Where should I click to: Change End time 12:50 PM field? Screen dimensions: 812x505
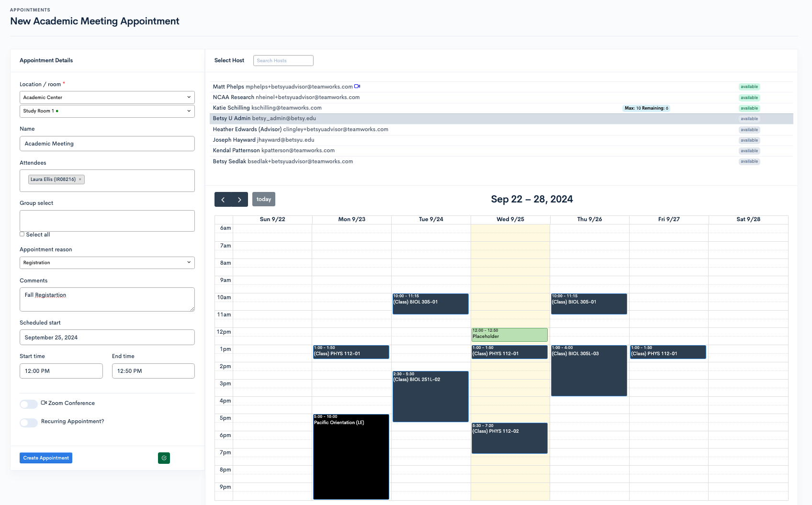[153, 371]
